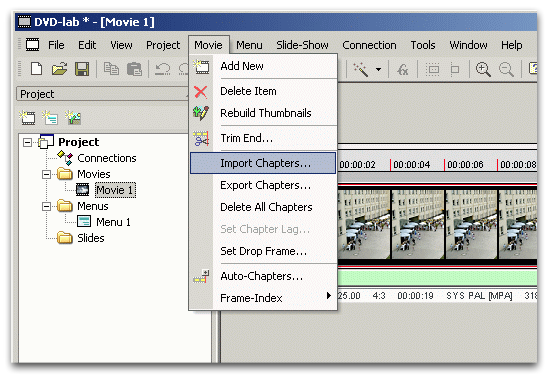
Task: Click the dotted selection frame toolbar icon
Action: point(432,69)
